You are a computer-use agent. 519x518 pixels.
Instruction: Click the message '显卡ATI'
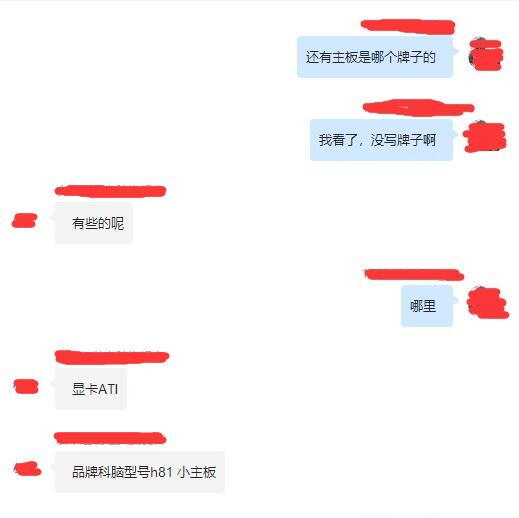coord(91,389)
